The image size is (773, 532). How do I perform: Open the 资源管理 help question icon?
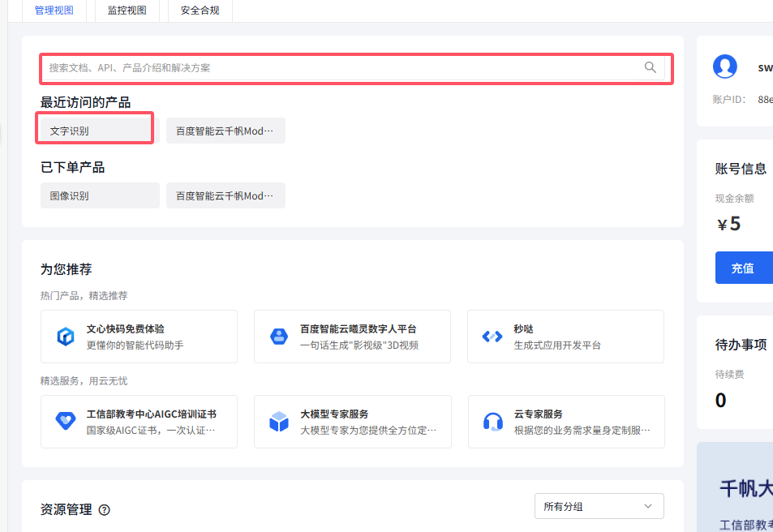pyautogui.click(x=104, y=510)
